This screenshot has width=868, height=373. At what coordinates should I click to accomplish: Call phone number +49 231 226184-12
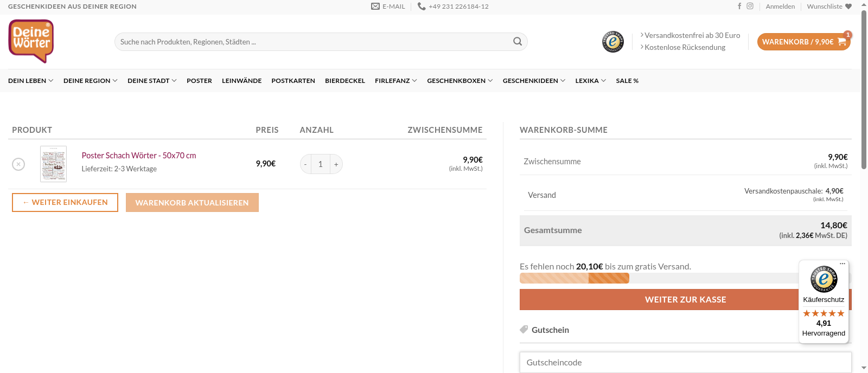(454, 7)
